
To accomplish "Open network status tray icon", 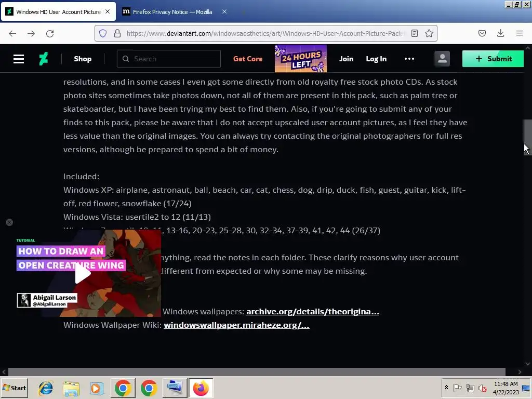I will click(470, 388).
